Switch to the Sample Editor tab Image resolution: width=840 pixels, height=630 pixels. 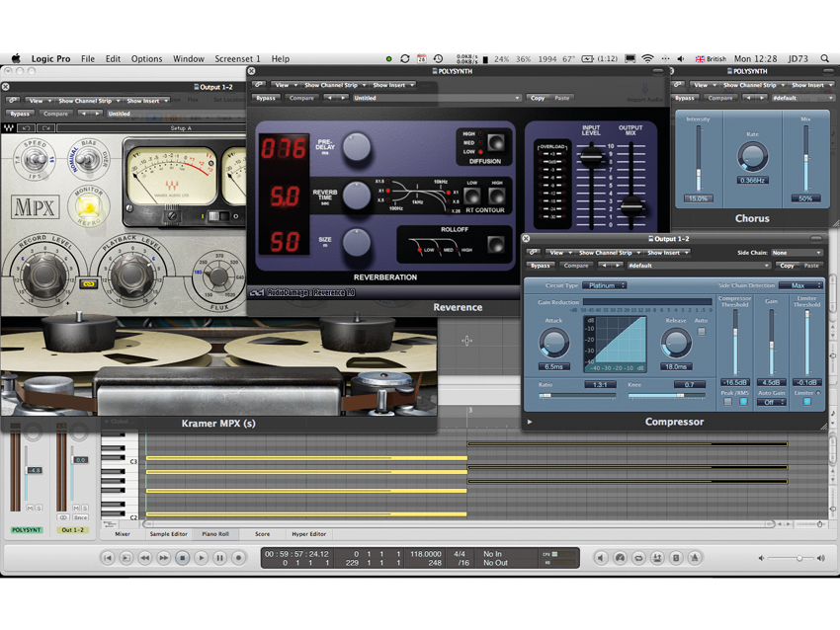click(169, 533)
